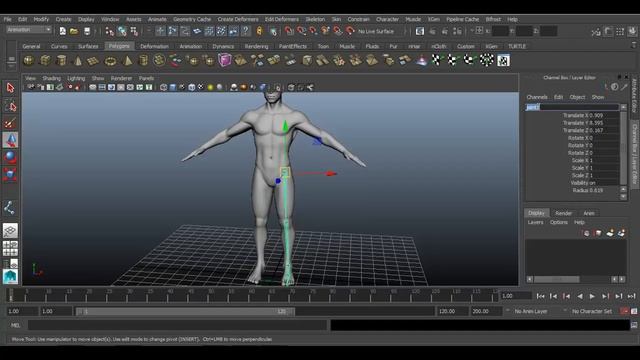Click the Save Scene icon
The height and width of the screenshot is (360, 640).
pyautogui.click(x=87, y=31)
